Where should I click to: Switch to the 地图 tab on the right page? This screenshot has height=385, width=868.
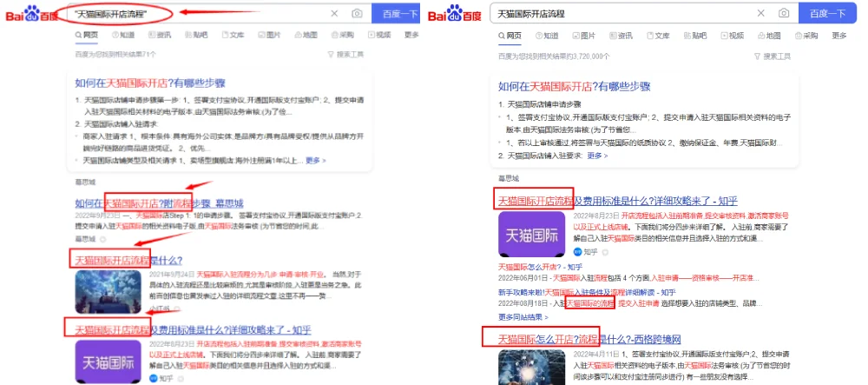click(769, 36)
